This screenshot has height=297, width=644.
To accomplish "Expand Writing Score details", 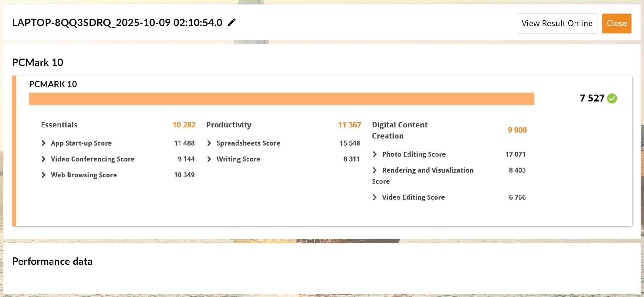I will [x=209, y=159].
